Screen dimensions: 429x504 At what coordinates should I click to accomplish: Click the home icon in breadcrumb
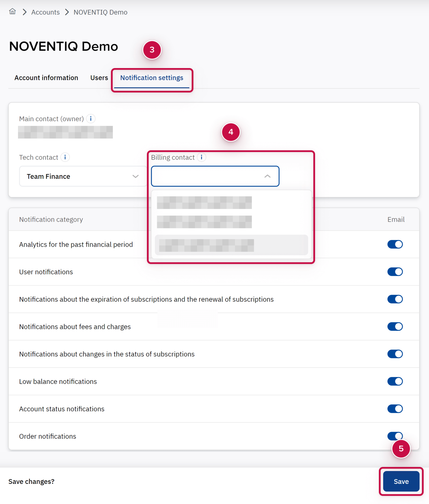pos(12,12)
